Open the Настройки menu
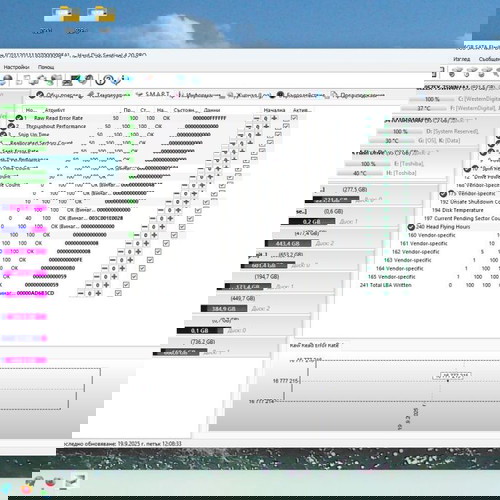This screenshot has width=500, height=500. pyautogui.click(x=16, y=67)
